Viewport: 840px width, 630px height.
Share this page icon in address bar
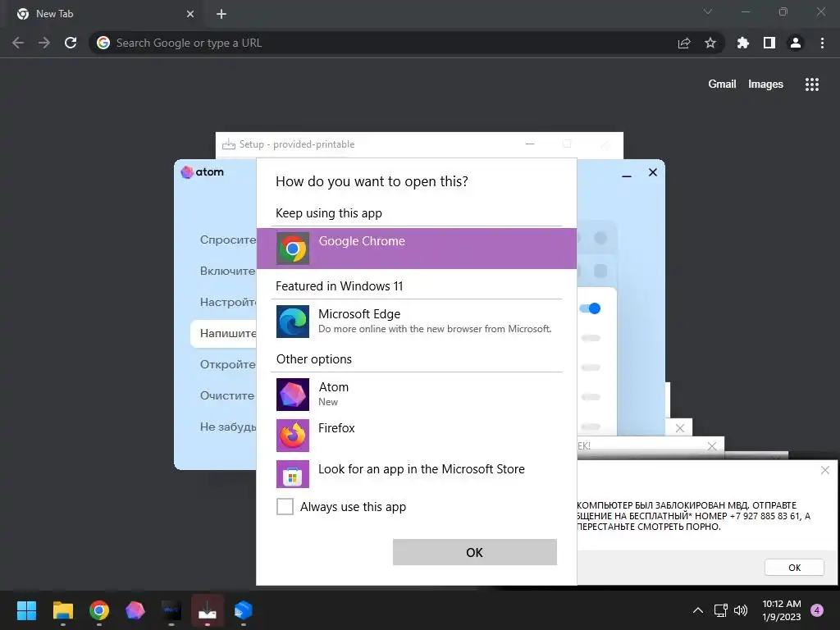(684, 43)
